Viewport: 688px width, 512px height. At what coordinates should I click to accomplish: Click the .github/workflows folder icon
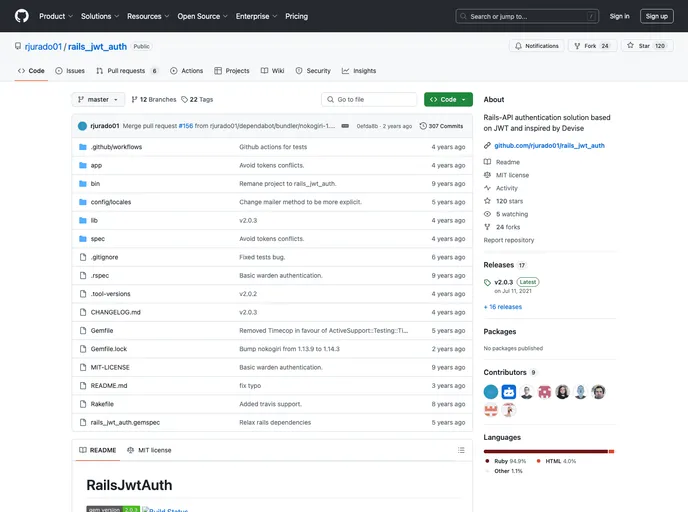tap(82, 147)
